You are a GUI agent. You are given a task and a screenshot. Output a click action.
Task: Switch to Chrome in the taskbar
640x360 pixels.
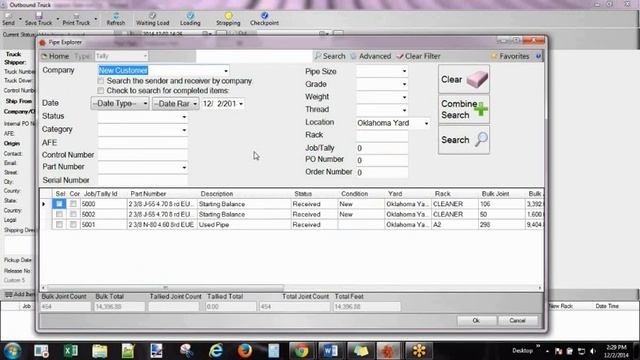(x=301, y=350)
